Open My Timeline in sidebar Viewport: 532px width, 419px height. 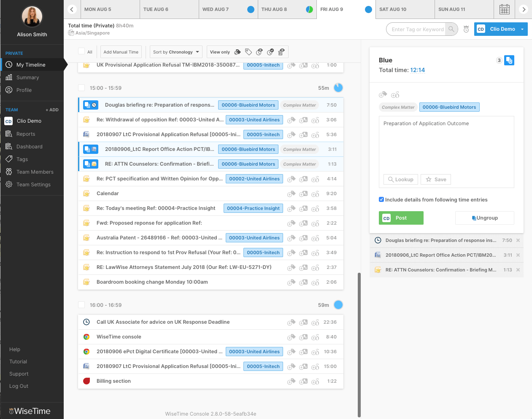32,65
